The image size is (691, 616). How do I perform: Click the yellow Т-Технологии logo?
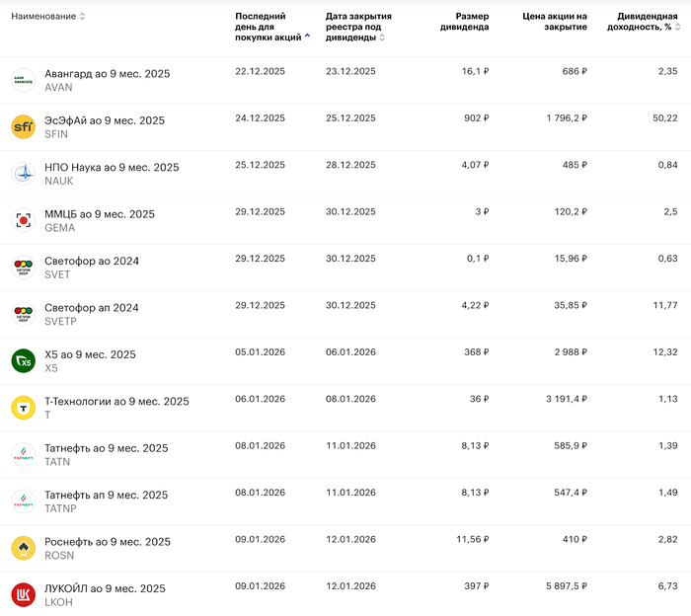23,408
